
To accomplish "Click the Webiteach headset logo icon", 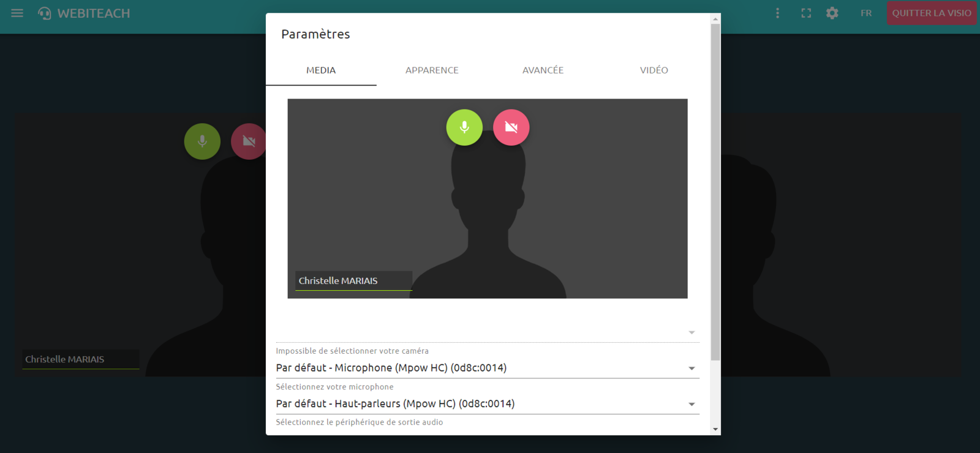I will click(45, 13).
